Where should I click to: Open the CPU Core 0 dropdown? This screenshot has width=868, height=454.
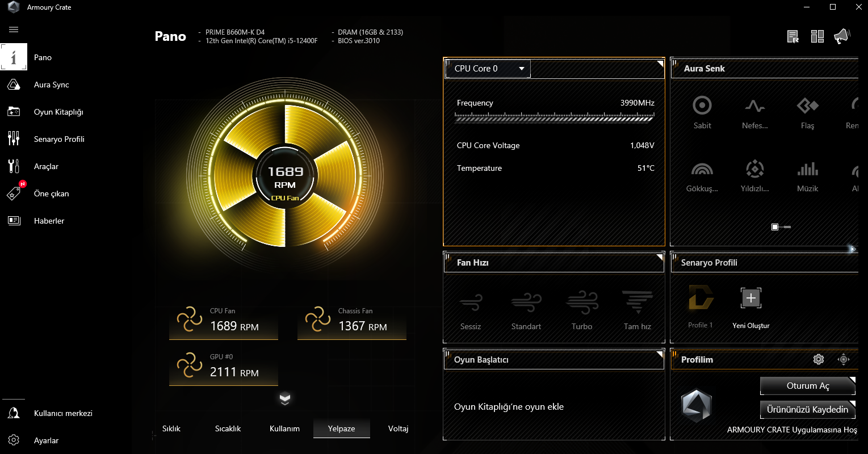489,69
